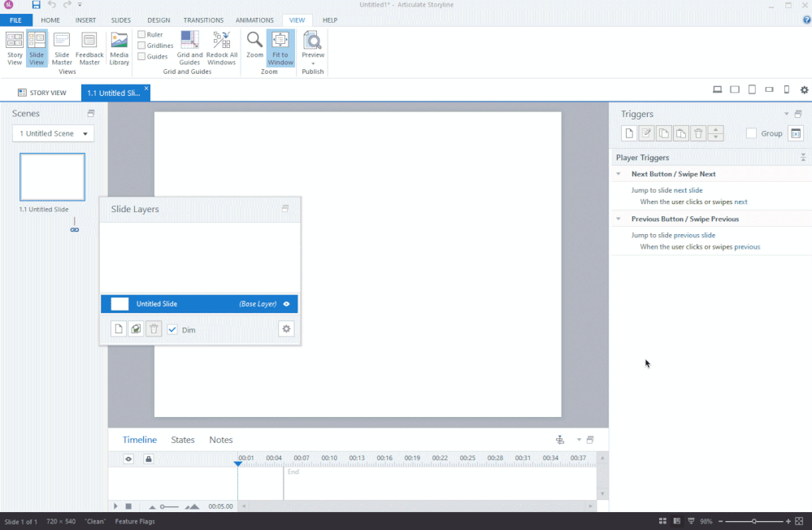Toggle visibility of Untitled Slide base layer
The image size is (812, 530).
(286, 304)
